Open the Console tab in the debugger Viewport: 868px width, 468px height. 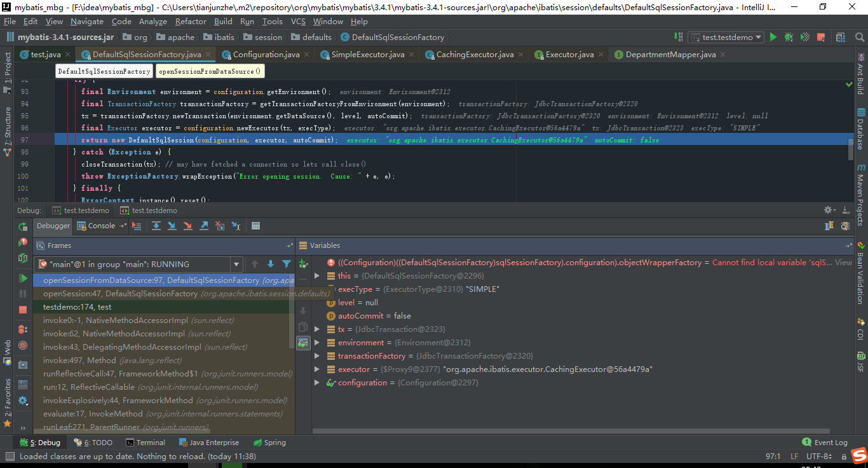point(102,226)
